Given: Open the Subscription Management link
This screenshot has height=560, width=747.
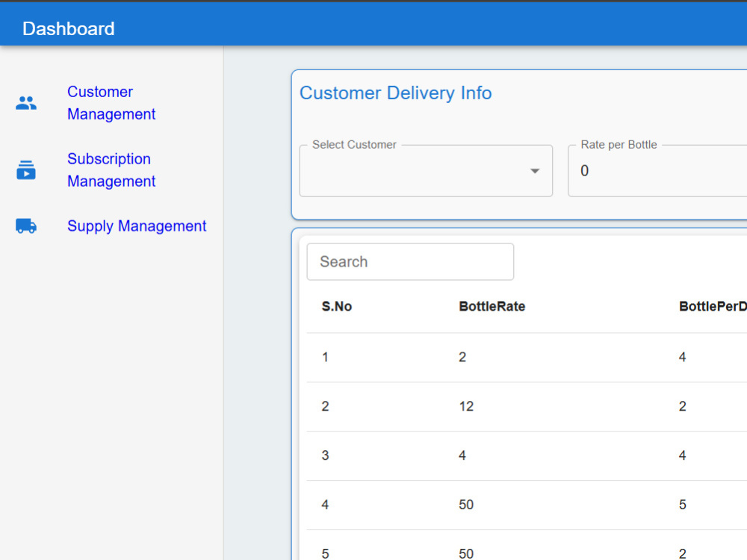Looking at the screenshot, I should tap(111, 170).
